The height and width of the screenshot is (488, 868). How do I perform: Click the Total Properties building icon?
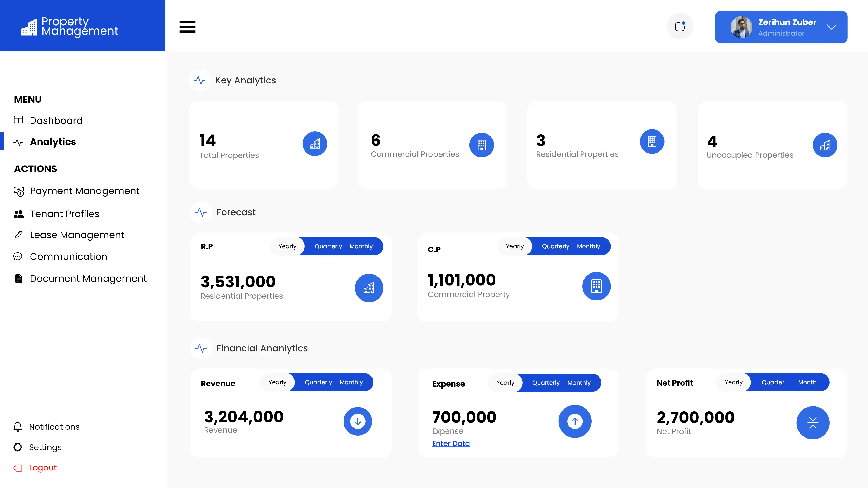tap(315, 144)
